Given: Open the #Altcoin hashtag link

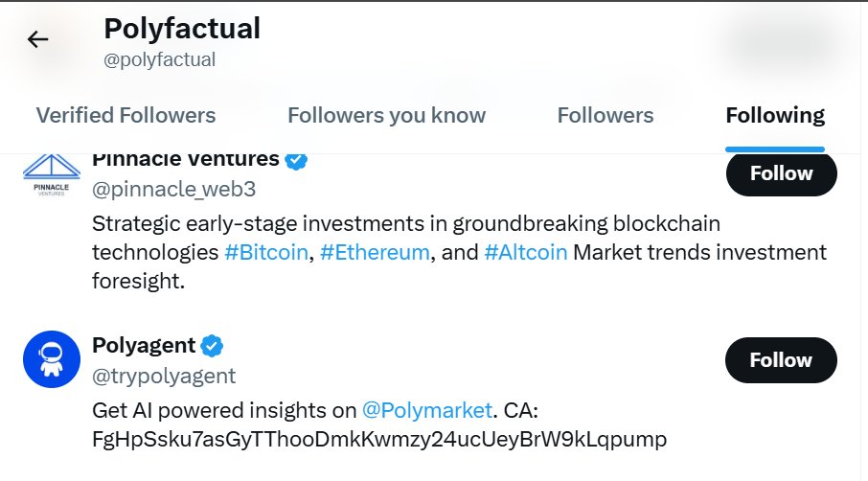Looking at the screenshot, I should (x=526, y=252).
